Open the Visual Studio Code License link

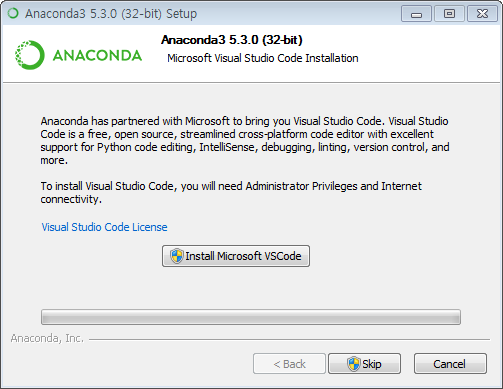(x=104, y=227)
